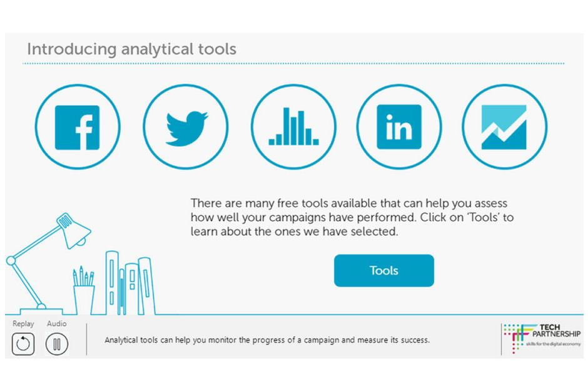Open the LinkedIn icon circle
The image size is (588, 391).
coord(399,127)
